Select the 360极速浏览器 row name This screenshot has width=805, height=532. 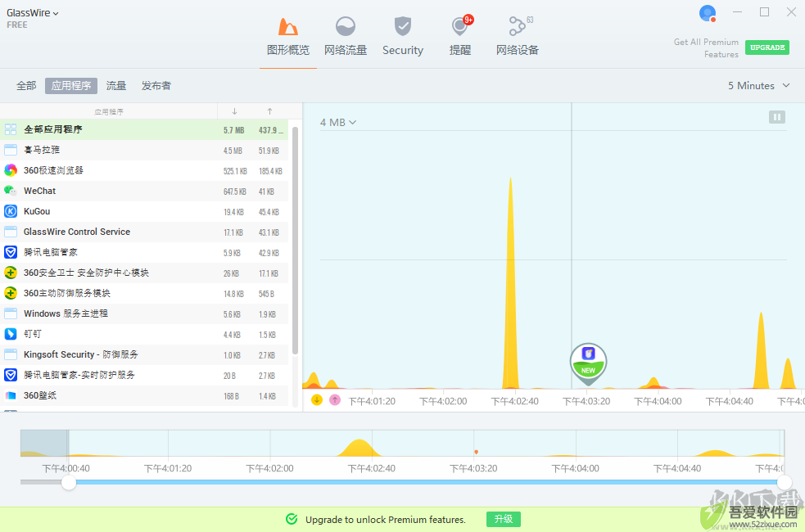tap(53, 170)
